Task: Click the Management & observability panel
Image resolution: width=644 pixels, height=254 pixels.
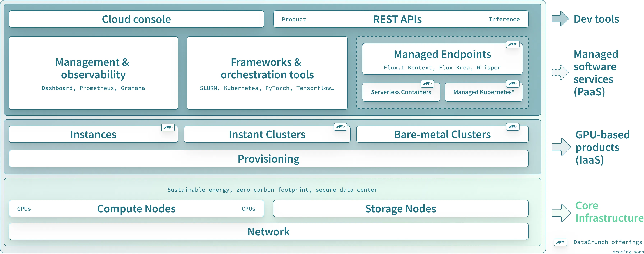Action: 93,73
